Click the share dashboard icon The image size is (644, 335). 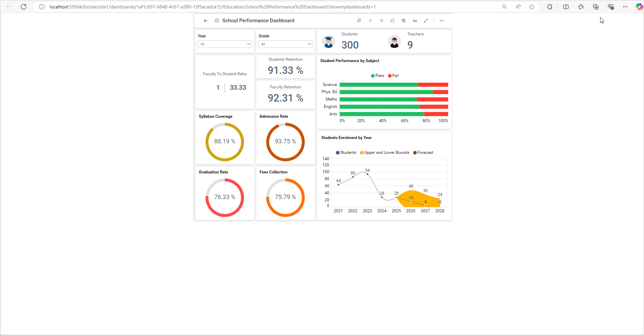(381, 21)
